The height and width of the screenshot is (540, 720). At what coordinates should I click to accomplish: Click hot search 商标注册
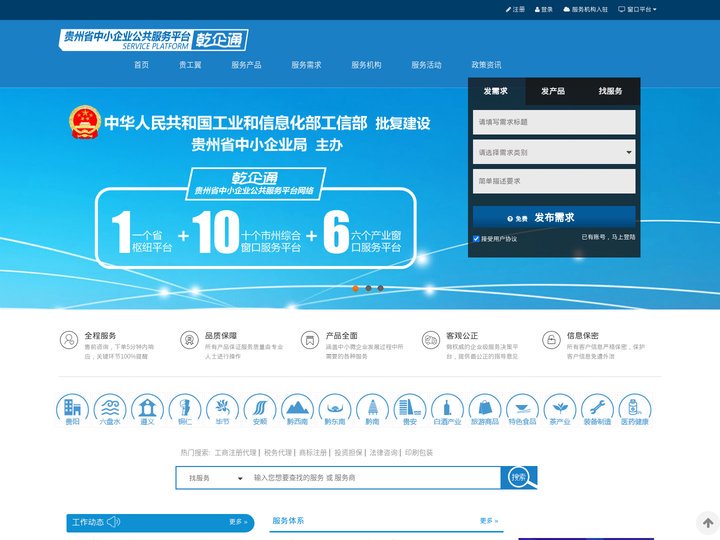point(313,452)
